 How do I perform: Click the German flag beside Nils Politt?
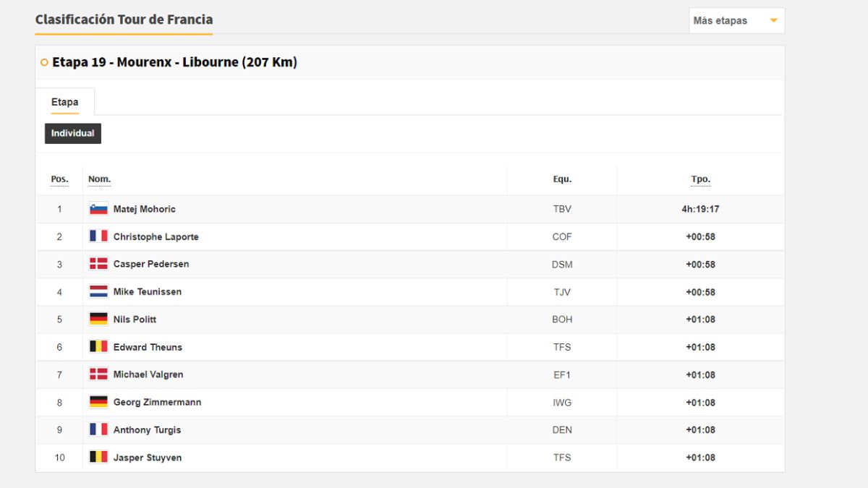pos(98,320)
